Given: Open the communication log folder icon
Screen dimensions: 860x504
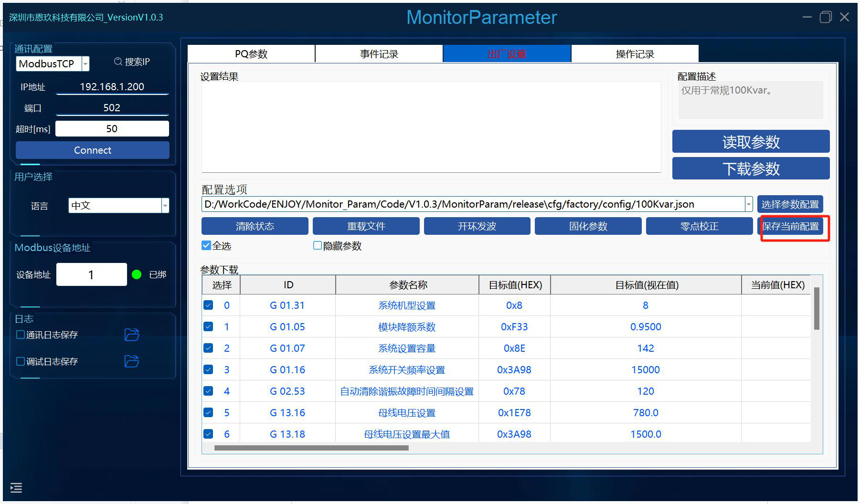Looking at the screenshot, I should (132, 335).
